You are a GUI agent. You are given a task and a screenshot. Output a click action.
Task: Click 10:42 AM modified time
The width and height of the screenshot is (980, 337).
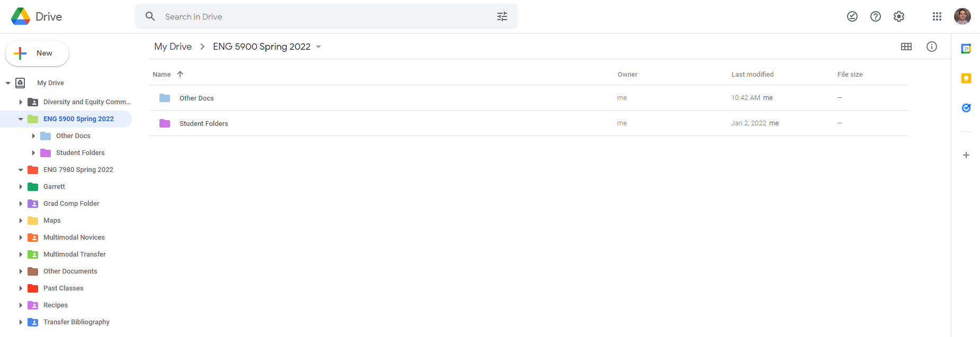746,98
